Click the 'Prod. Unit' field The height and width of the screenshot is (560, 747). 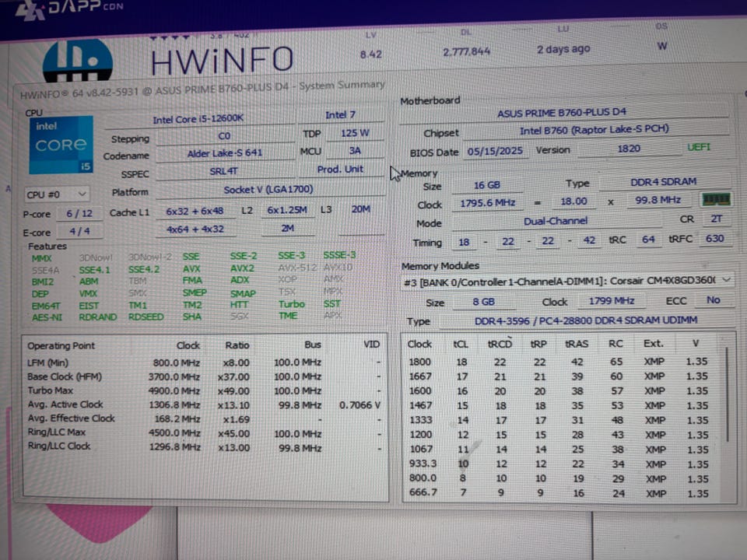coord(340,170)
